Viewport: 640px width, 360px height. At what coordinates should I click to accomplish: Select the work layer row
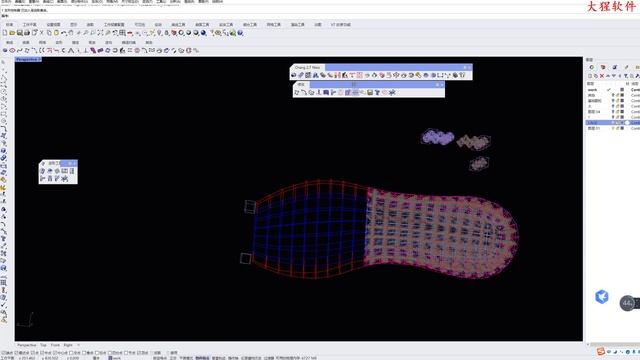(x=613, y=90)
